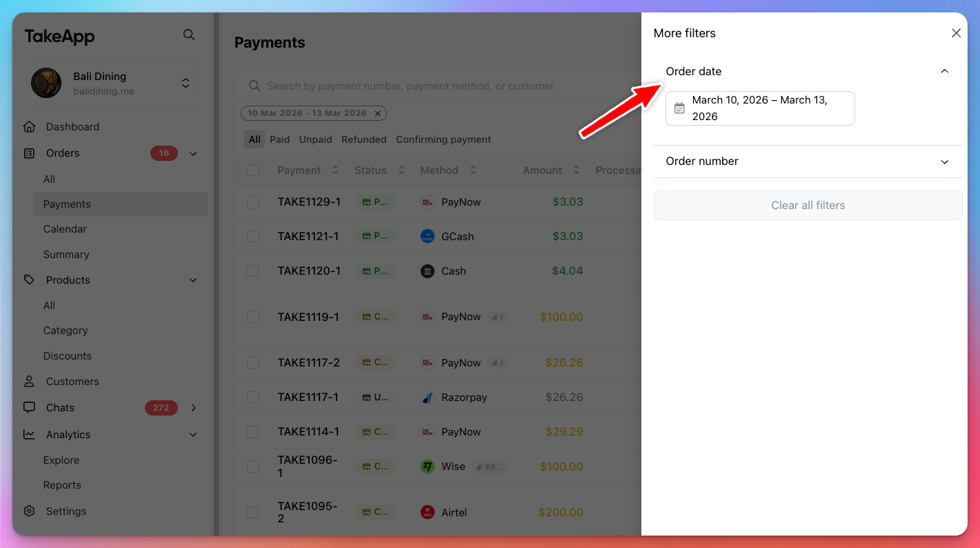Click the search magnifier icon beside TakeApp logo
The height and width of the screenshot is (548, 980).
tap(188, 35)
